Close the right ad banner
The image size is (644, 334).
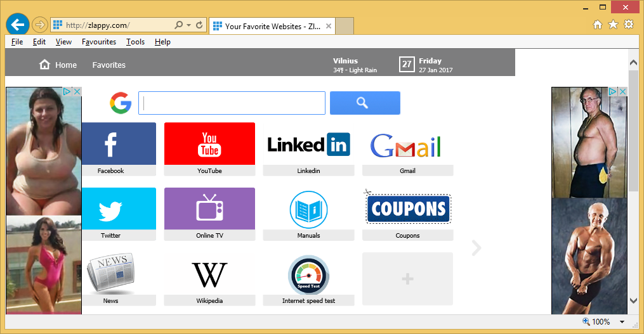[x=622, y=91]
